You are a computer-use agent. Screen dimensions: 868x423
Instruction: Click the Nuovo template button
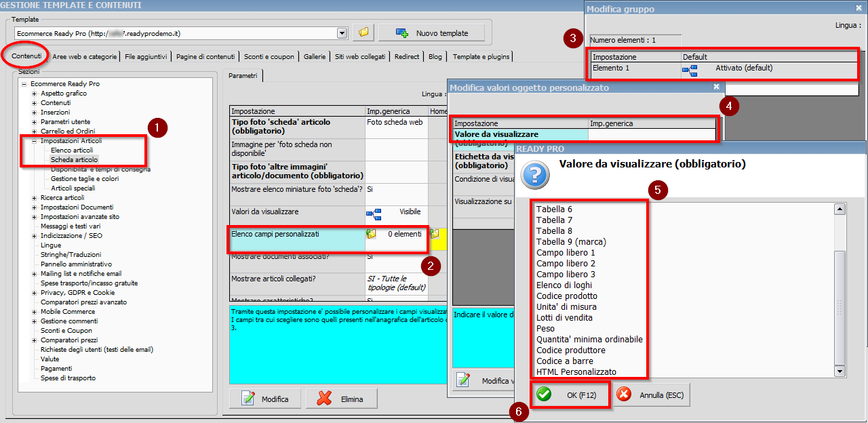click(431, 33)
